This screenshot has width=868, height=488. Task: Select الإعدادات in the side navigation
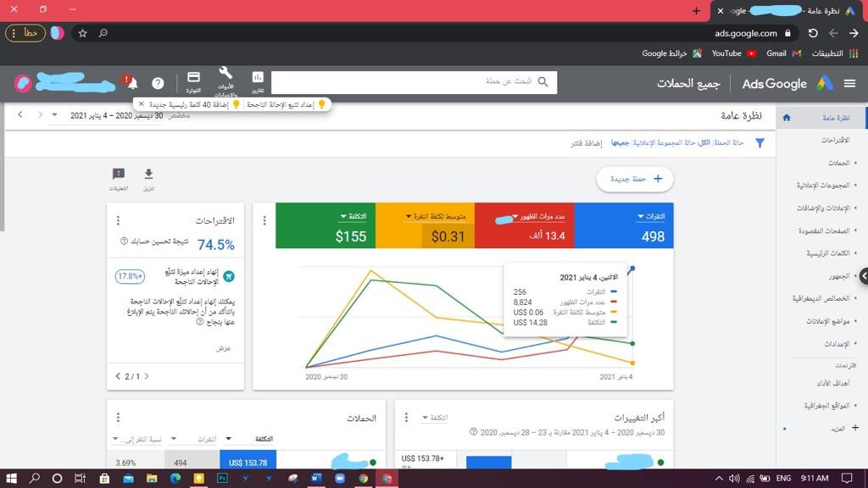click(x=837, y=344)
